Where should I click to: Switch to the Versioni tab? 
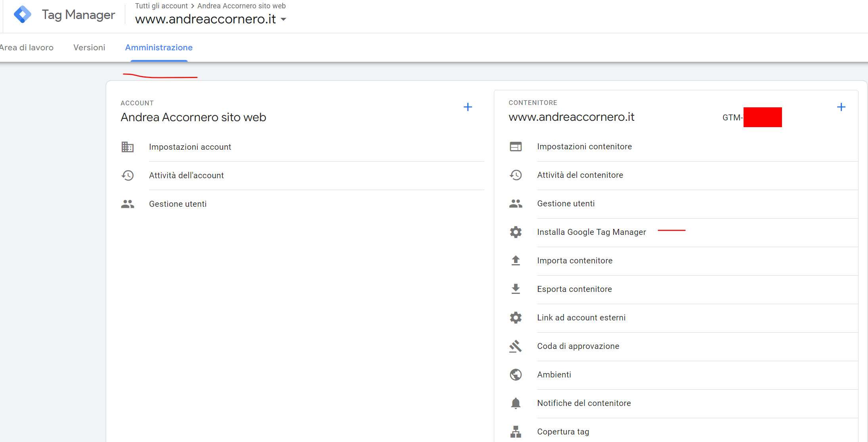point(89,48)
